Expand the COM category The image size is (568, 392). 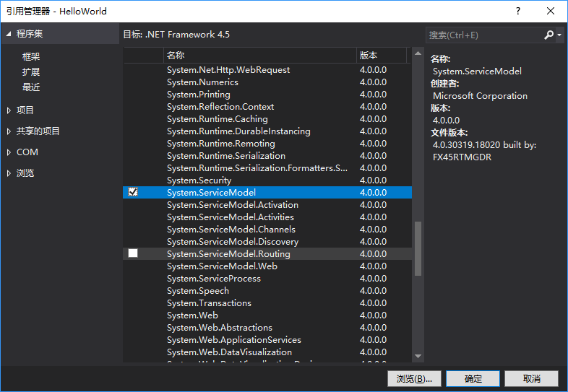tap(9, 152)
